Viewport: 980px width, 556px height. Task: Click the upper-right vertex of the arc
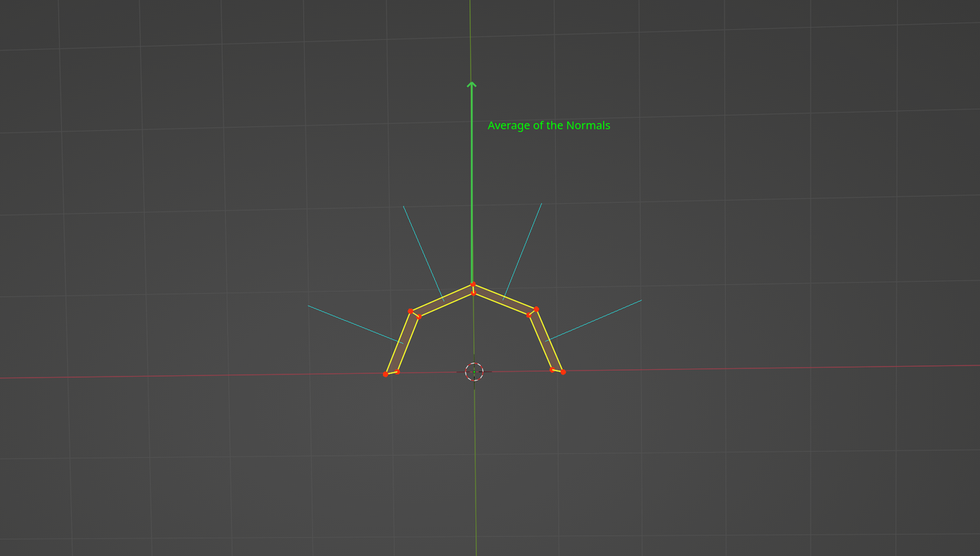click(537, 309)
